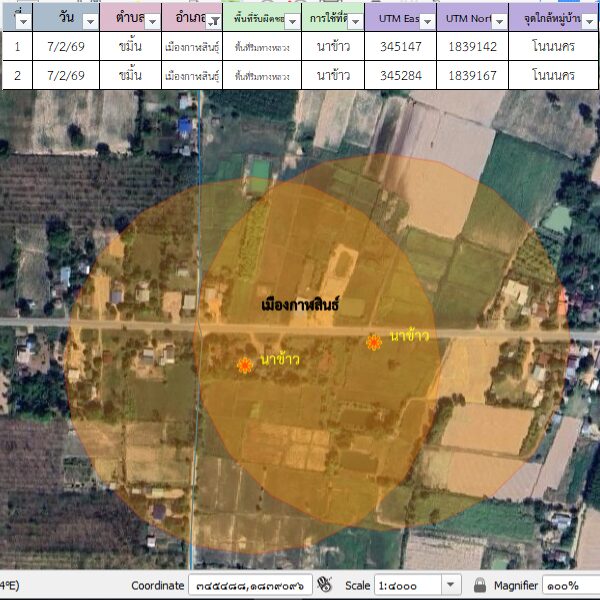Click the row number 2 cell
The height and width of the screenshot is (600, 600).
(16, 75)
